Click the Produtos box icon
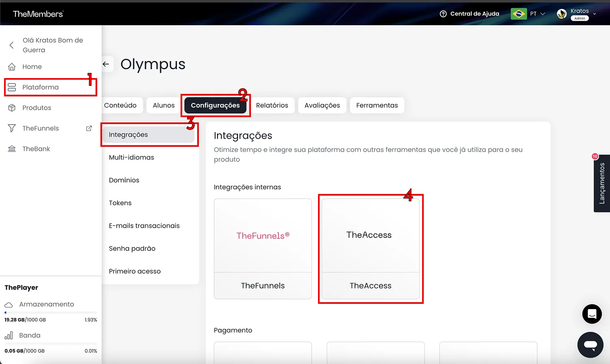Image resolution: width=610 pixels, height=364 pixels. click(x=12, y=108)
